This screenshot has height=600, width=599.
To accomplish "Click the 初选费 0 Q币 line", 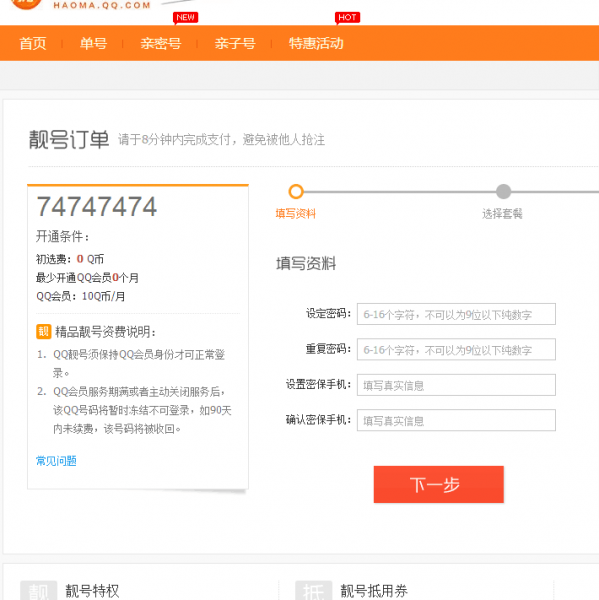I will (70, 259).
